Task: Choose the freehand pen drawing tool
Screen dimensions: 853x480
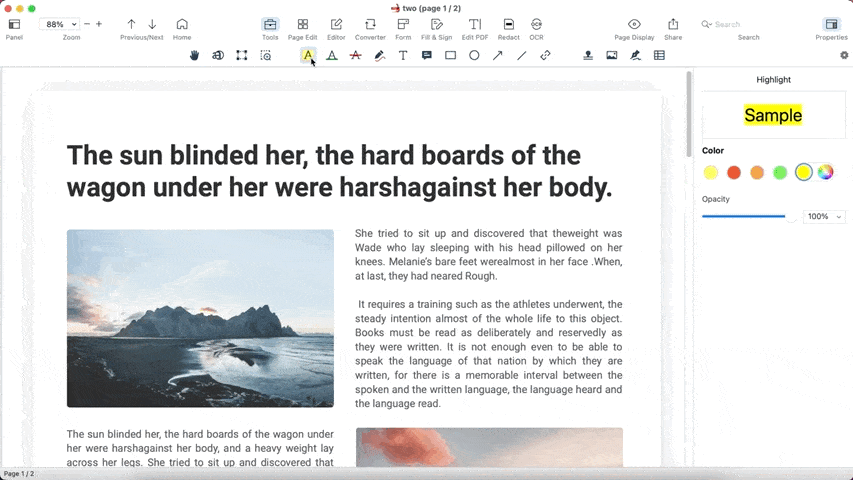Action: click(x=379, y=56)
